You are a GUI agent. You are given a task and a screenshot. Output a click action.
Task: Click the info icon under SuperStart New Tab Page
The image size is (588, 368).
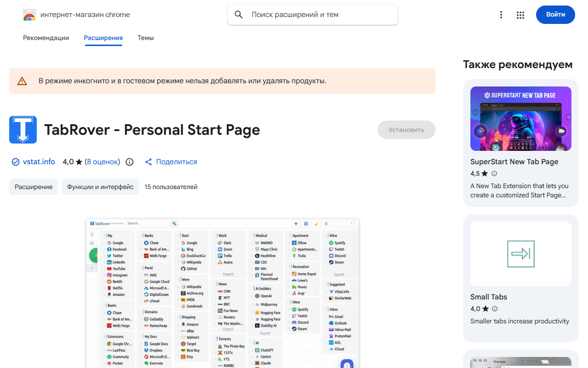494,173
